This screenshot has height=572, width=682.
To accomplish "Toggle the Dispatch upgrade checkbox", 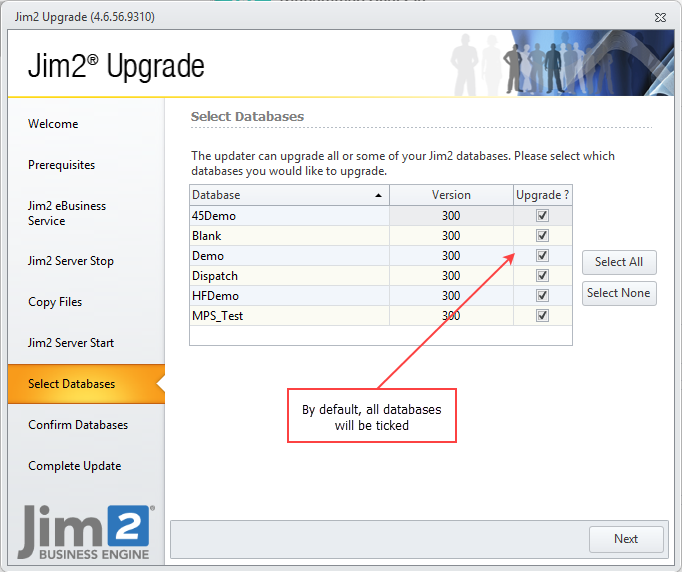I will pos(542,275).
